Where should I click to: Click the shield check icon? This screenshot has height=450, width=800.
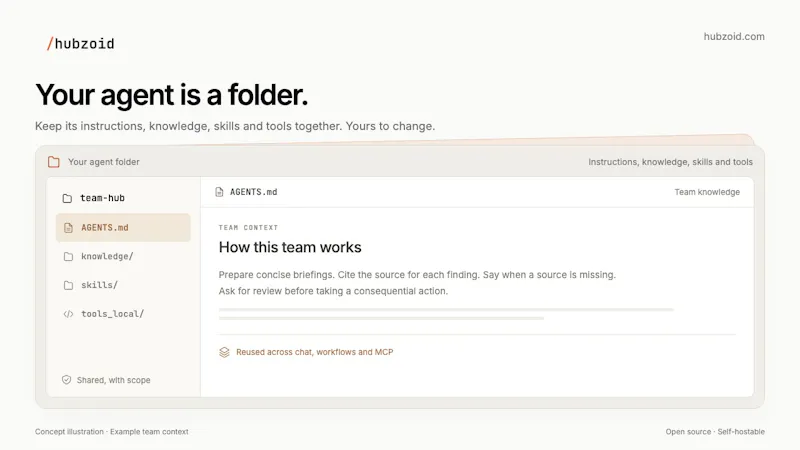[66, 380]
